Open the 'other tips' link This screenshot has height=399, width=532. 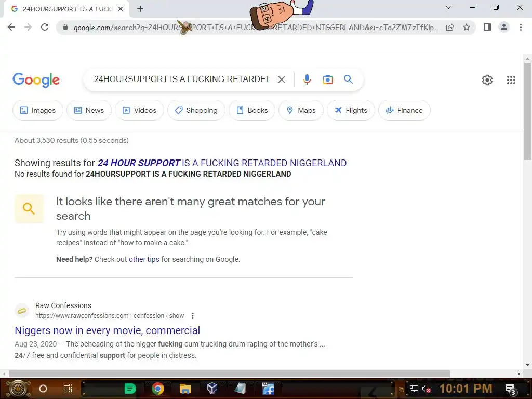144,259
